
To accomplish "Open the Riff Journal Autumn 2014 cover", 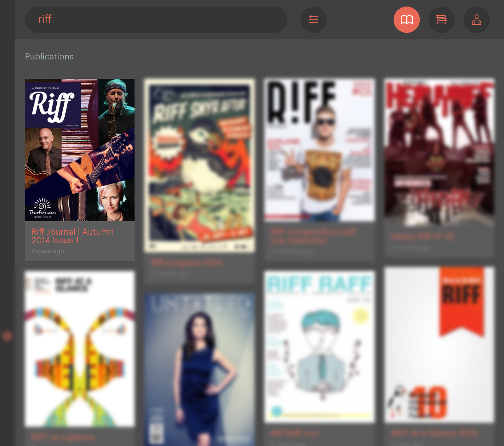I will click(80, 150).
